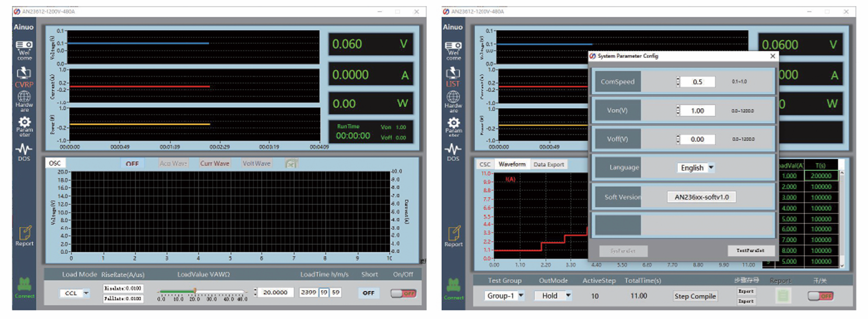Toggle the Short OFF button
Image resolution: width=868 pixels, height=319 pixels.
[368, 293]
